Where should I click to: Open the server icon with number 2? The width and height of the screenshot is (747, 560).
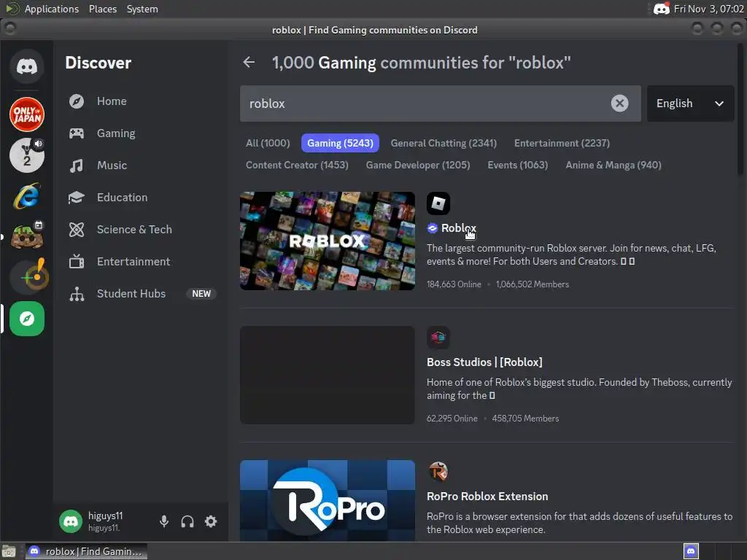(27, 155)
